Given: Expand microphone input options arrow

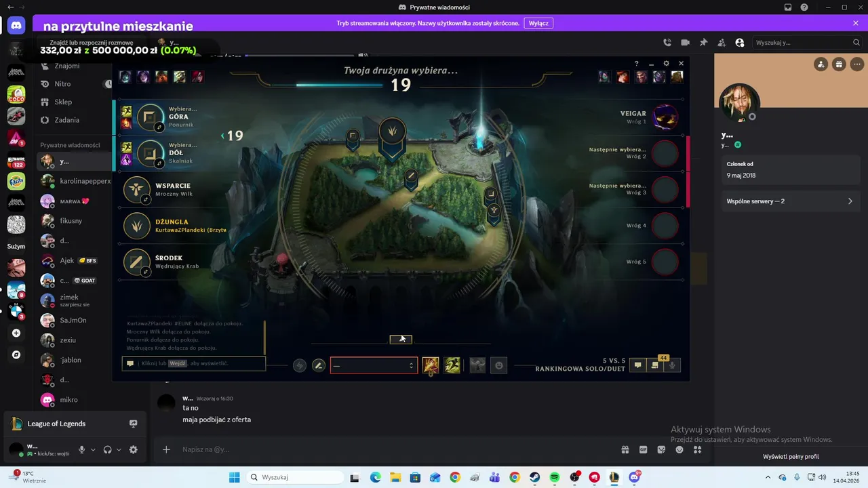Looking at the screenshot, I should pyautogui.click(x=94, y=449).
